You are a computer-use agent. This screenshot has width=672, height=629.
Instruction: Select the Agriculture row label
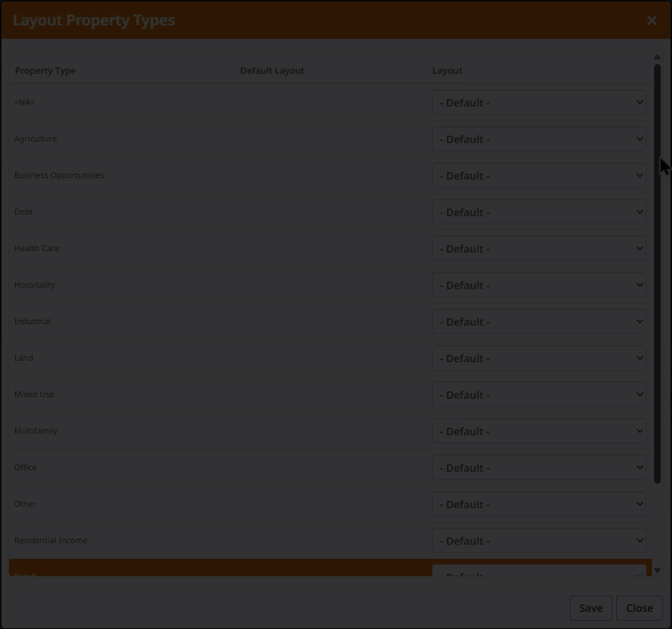click(x=36, y=139)
